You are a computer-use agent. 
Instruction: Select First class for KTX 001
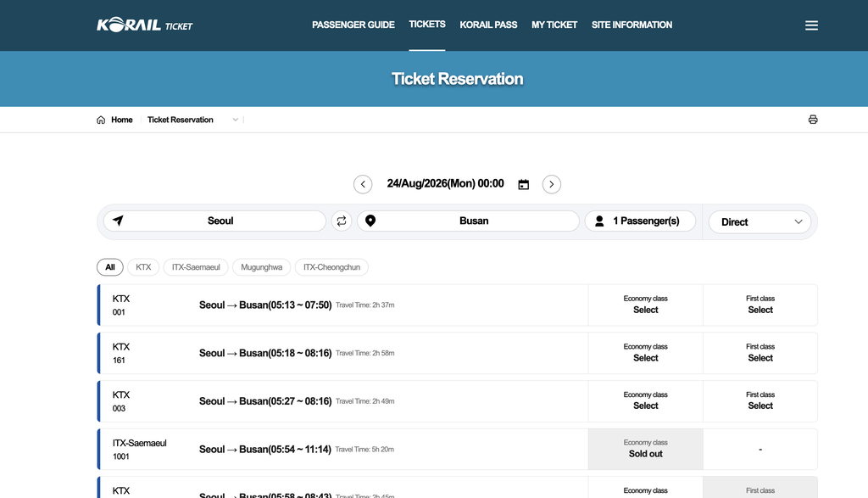point(760,305)
